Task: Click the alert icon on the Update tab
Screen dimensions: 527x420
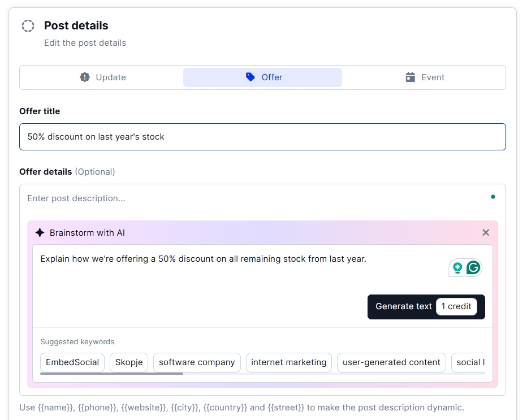Action: point(85,77)
